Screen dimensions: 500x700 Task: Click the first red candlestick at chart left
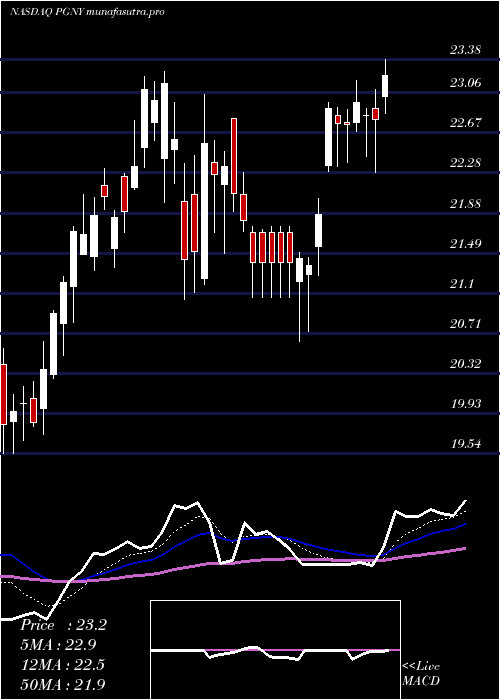pos(3,394)
